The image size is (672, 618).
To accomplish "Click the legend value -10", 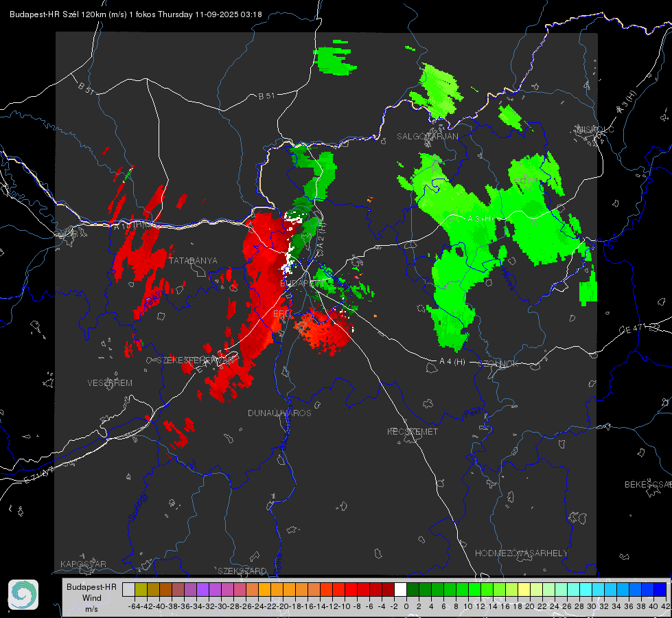I will pyautogui.click(x=345, y=606).
